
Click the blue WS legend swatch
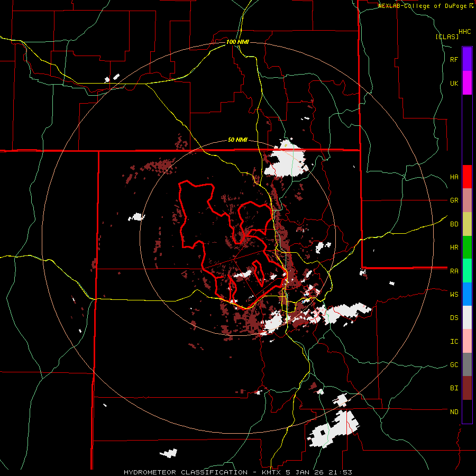pyautogui.click(x=467, y=294)
